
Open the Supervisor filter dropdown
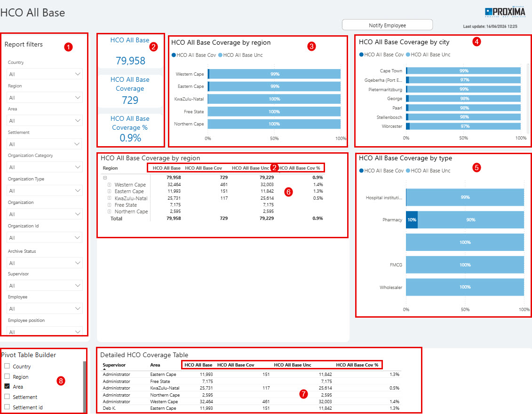tap(44, 286)
